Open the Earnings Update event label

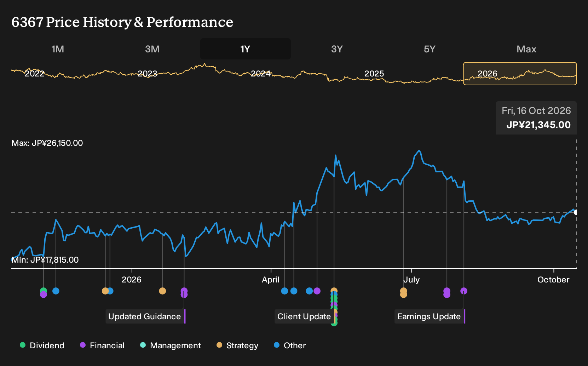click(x=429, y=316)
